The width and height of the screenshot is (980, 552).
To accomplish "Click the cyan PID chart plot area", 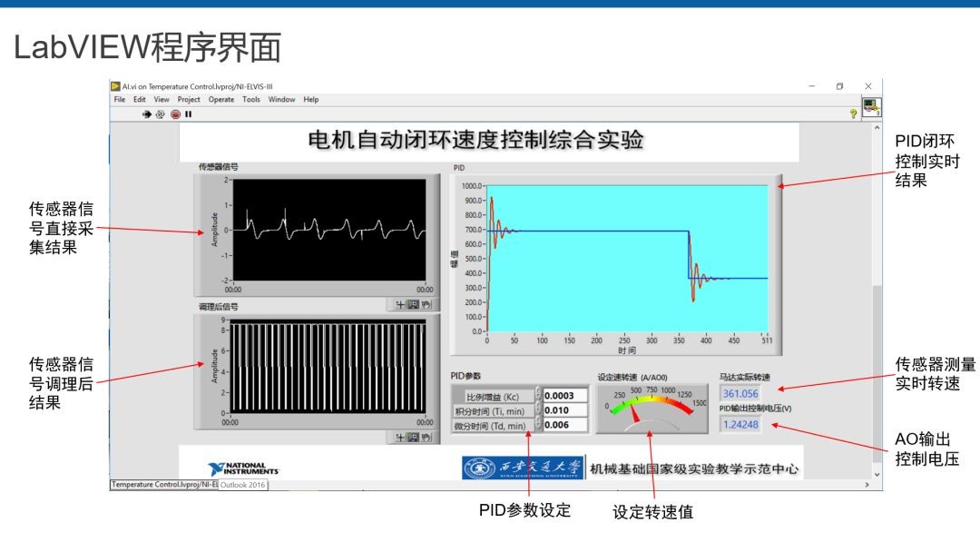I will [x=627, y=258].
